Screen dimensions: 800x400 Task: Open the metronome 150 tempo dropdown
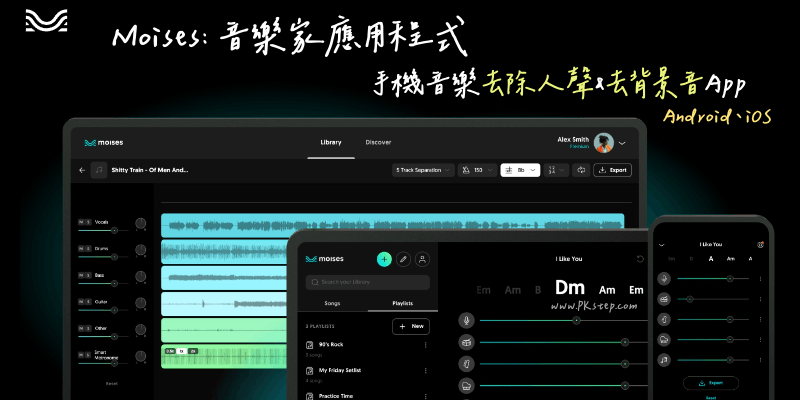click(x=478, y=170)
